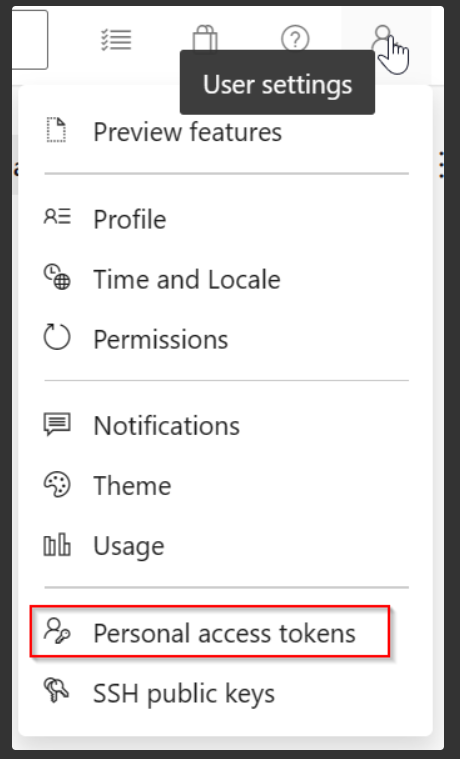The image size is (460, 759).
Task: Click the Theme palette icon
Action: [57, 484]
